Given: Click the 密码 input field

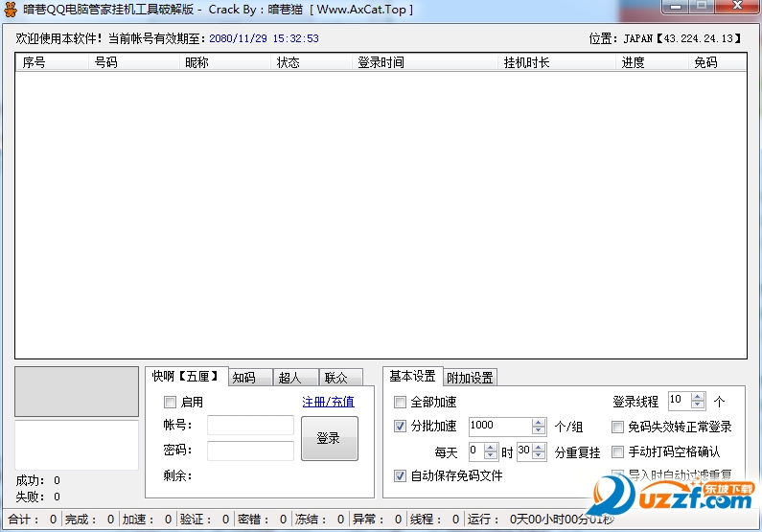Looking at the screenshot, I should tap(250, 451).
